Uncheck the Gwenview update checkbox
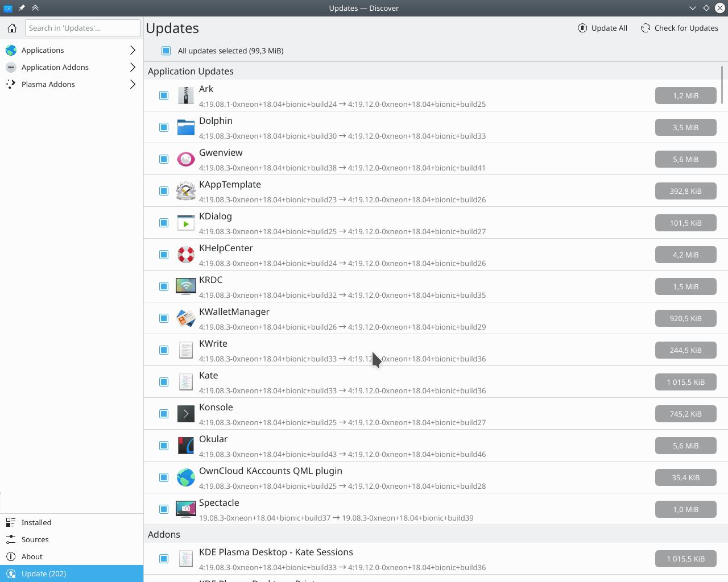The width and height of the screenshot is (728, 582). pyautogui.click(x=164, y=159)
